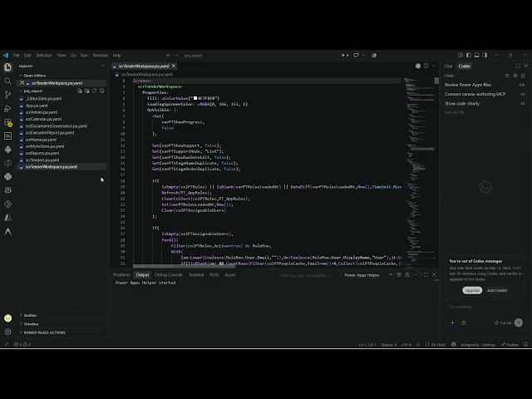Open the Run and Debug view
532x399 pixels.
[7, 109]
